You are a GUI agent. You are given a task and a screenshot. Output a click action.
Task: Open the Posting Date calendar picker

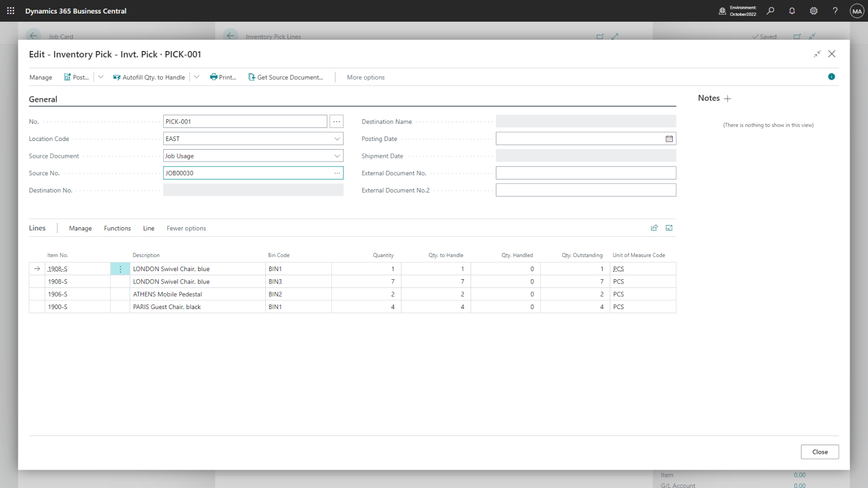click(669, 139)
